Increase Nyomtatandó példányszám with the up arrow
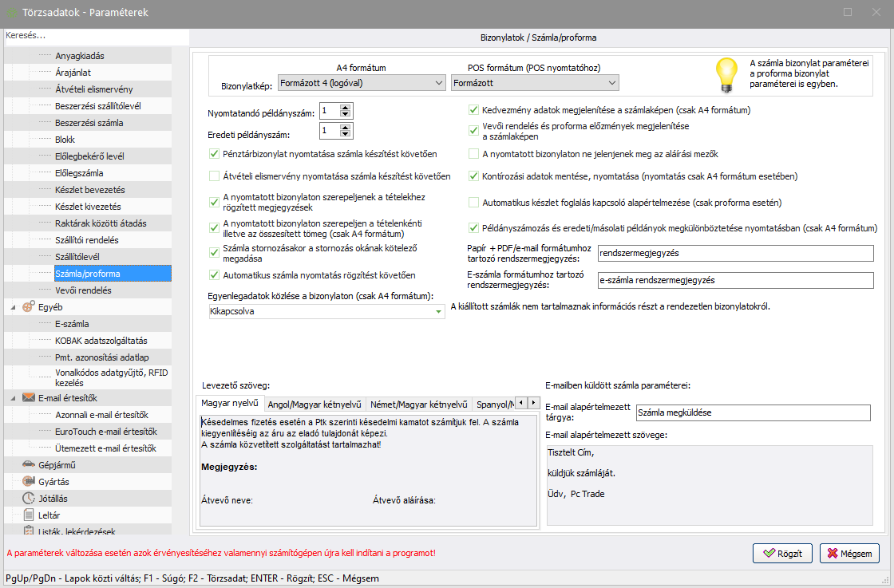 tap(346, 108)
